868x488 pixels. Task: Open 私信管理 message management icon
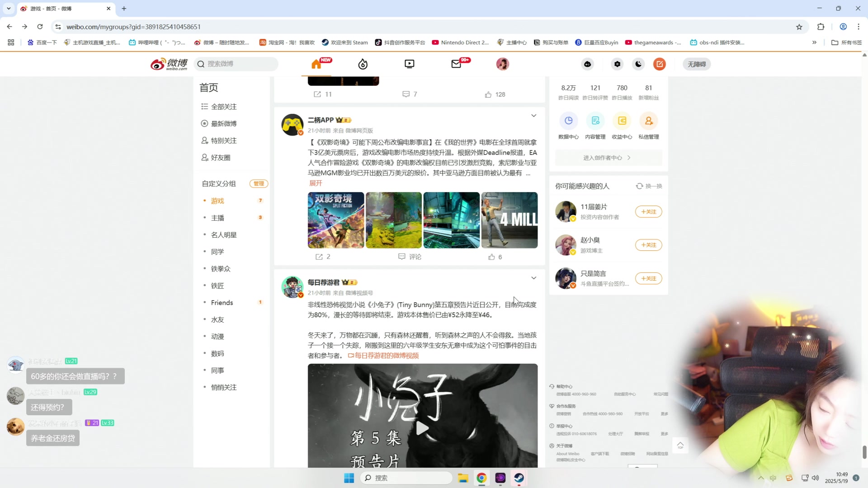[x=648, y=121]
